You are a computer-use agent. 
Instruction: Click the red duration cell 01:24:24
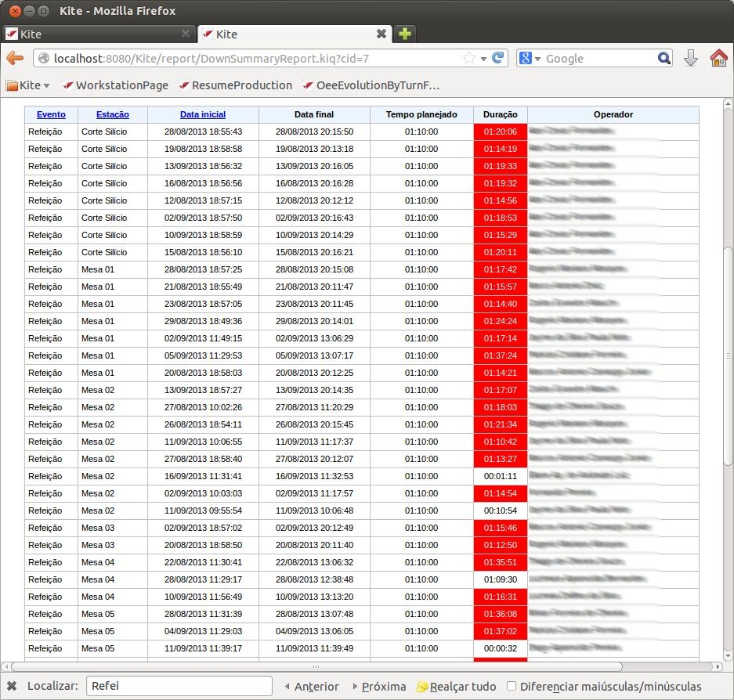click(500, 322)
